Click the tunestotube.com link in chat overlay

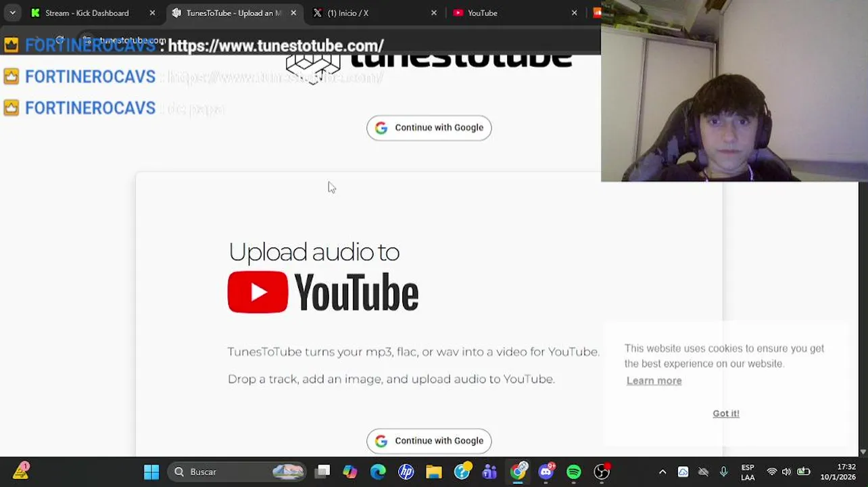pyautogui.click(x=276, y=46)
